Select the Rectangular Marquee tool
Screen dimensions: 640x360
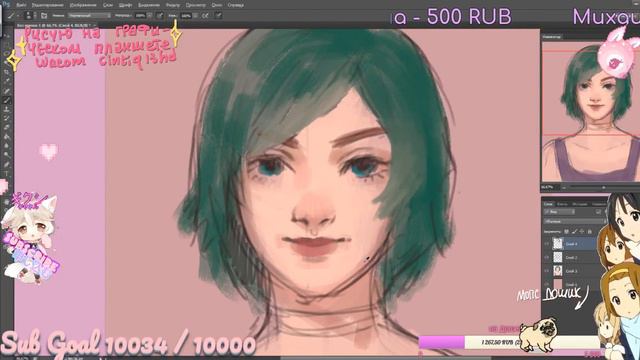[x=7, y=44]
